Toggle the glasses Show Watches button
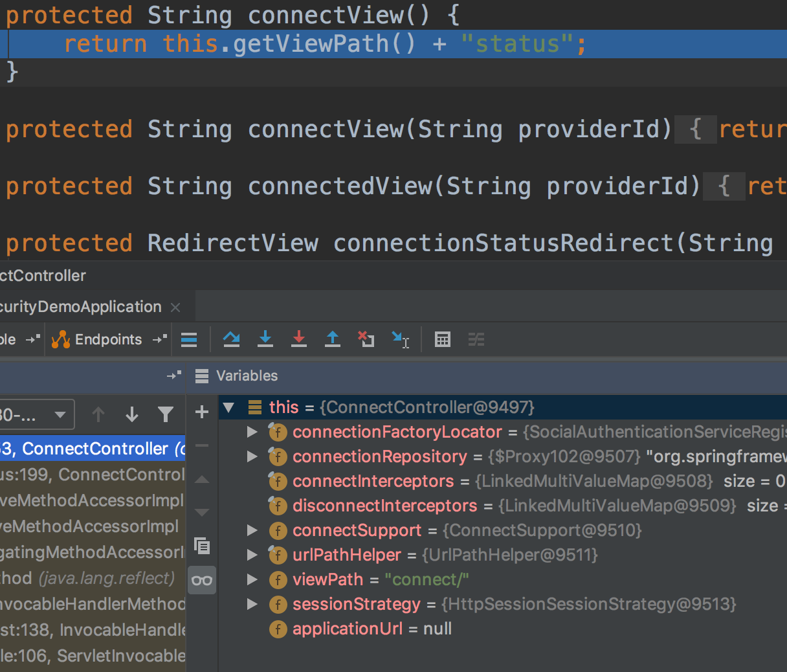Viewport: 787px width, 672px height. (x=202, y=580)
